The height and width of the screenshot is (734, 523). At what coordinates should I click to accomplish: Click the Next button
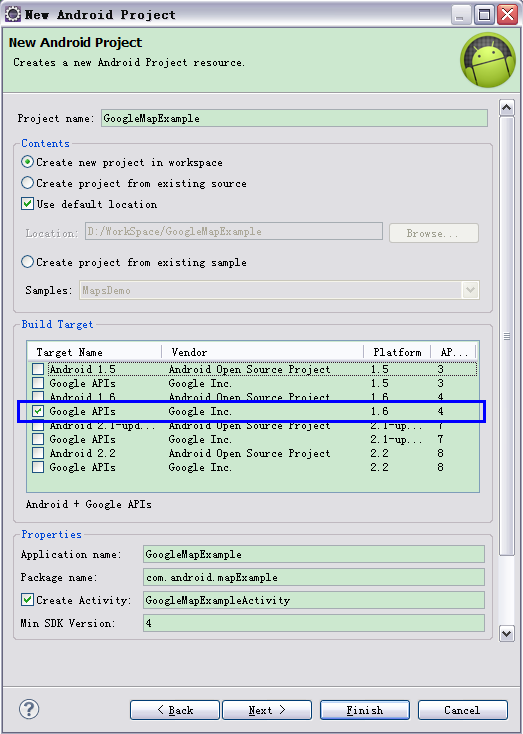tap(267, 710)
